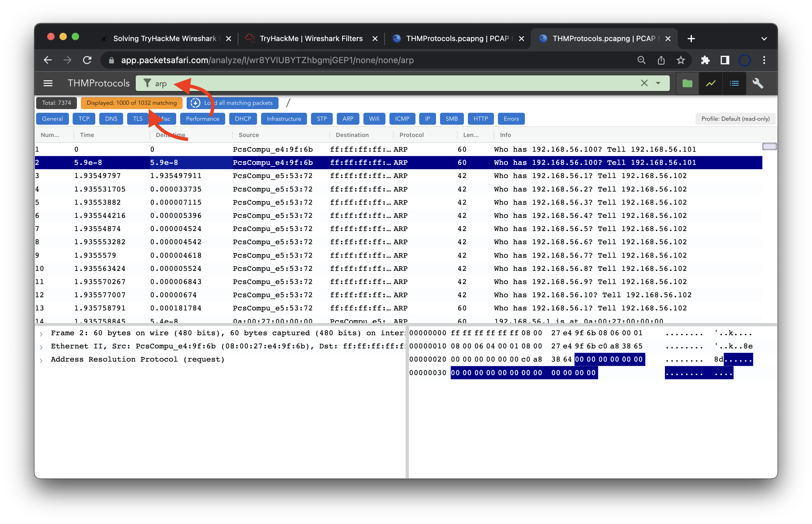
Task: Expand the Ethernet II detail row
Action: pos(41,347)
